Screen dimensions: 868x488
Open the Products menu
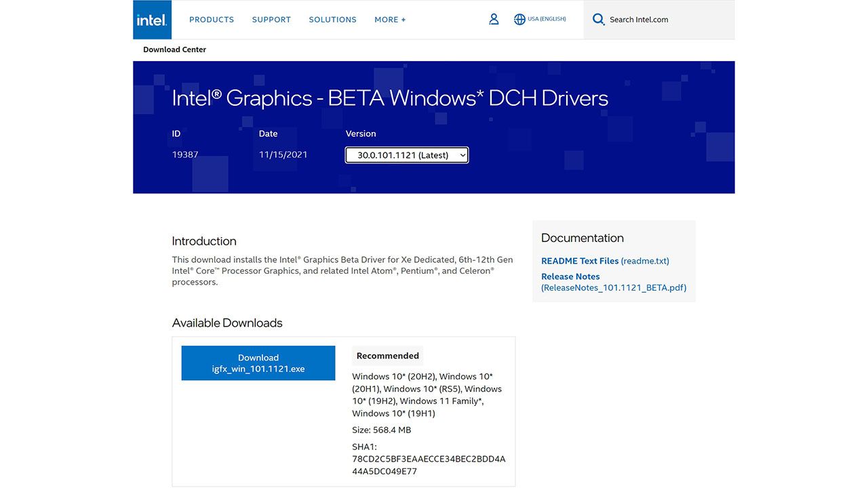point(212,20)
